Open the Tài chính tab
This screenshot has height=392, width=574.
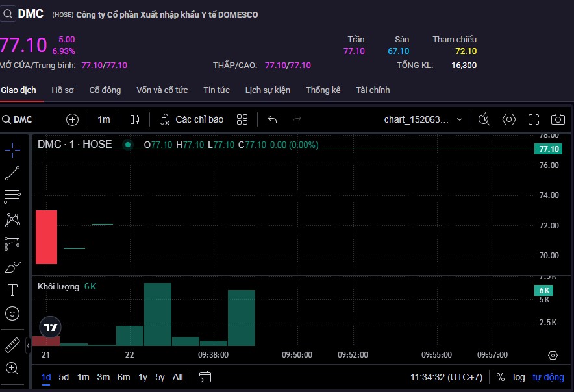(373, 90)
